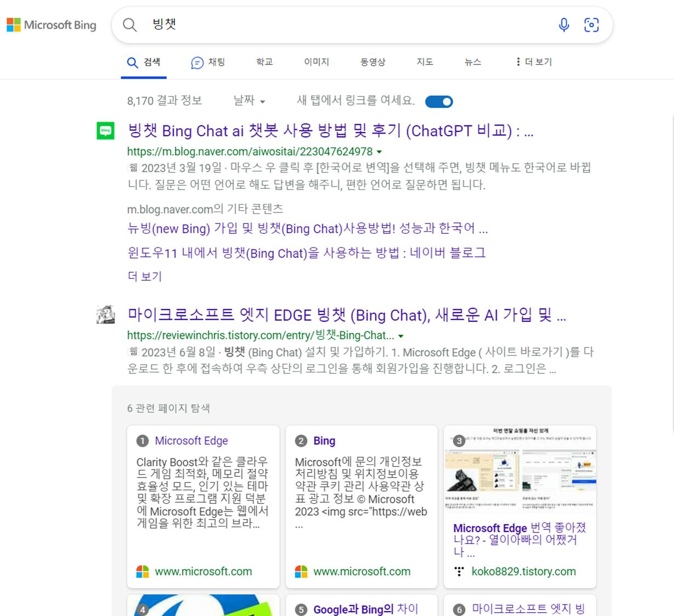
Task: Click the Edge logo thumbnail on card 4
Action: [x=203, y=605]
